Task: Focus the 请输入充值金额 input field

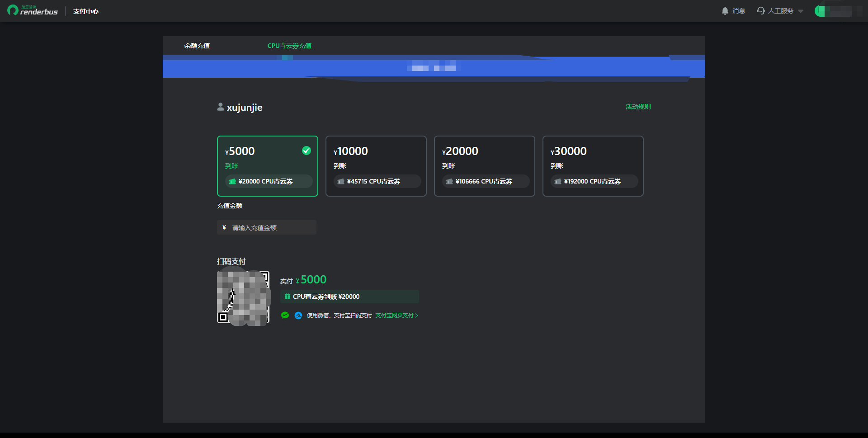Action: 267,227
